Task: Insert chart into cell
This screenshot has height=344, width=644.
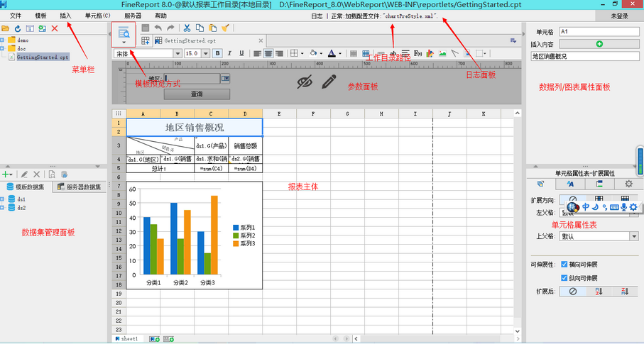Action: [430, 53]
